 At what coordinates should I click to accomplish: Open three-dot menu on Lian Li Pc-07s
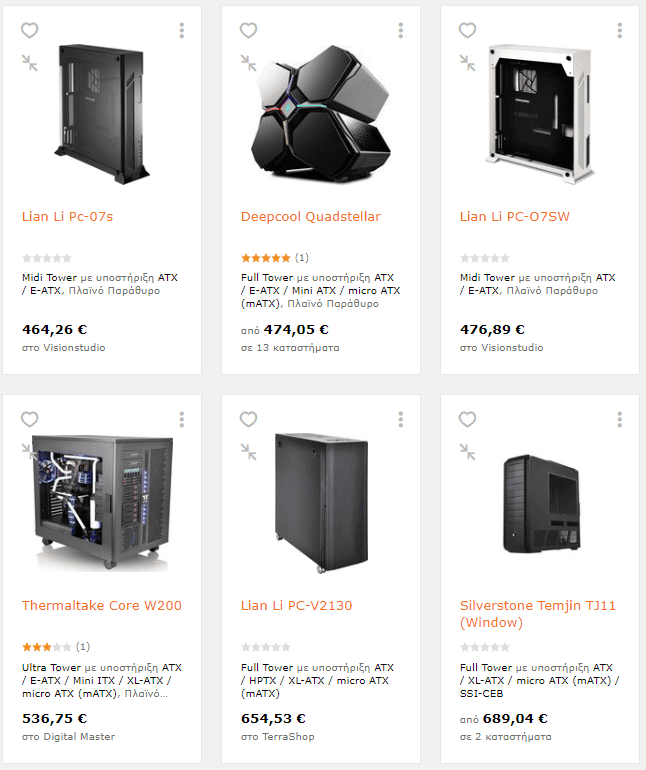[x=182, y=30]
